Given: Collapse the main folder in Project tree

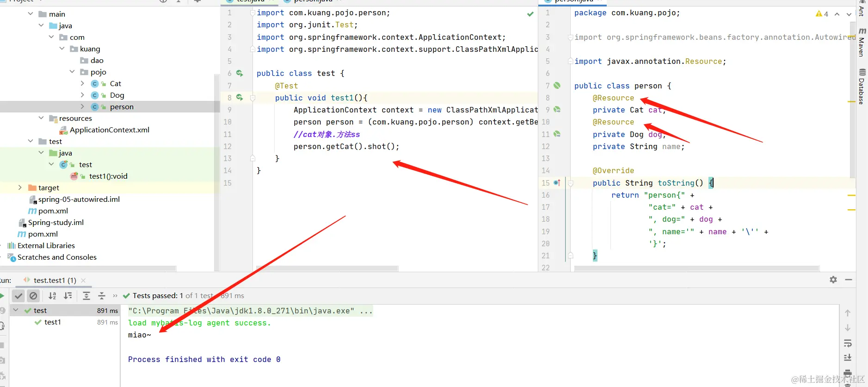Looking at the screenshot, I should pyautogui.click(x=31, y=14).
